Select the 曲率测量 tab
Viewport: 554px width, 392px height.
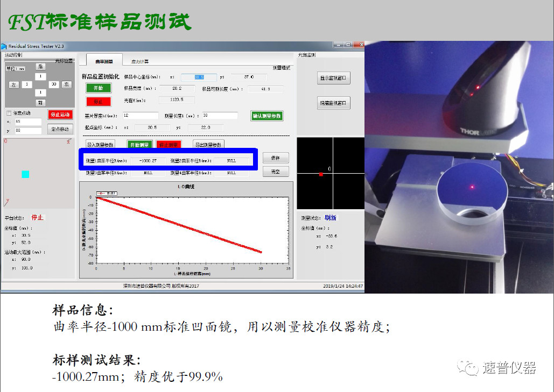104,62
